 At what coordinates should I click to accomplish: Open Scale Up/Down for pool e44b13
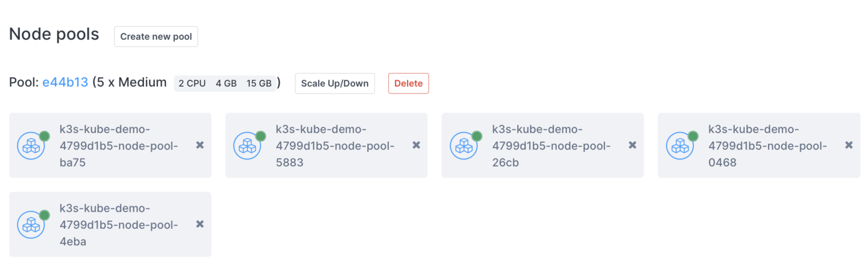click(335, 83)
